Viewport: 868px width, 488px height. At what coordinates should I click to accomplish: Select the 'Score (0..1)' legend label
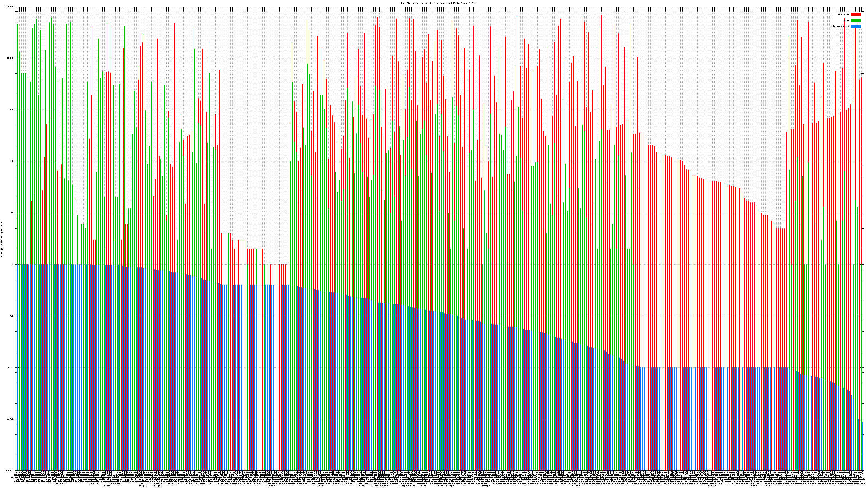click(841, 26)
